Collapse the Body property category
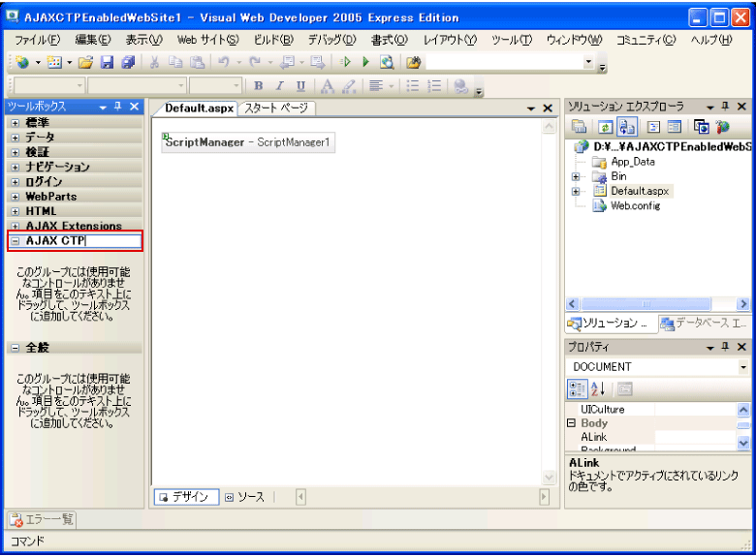756x557 pixels. click(571, 423)
